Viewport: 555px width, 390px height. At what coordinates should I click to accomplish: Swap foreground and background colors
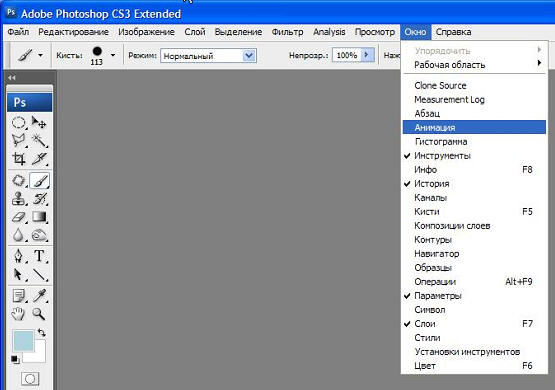(x=42, y=332)
